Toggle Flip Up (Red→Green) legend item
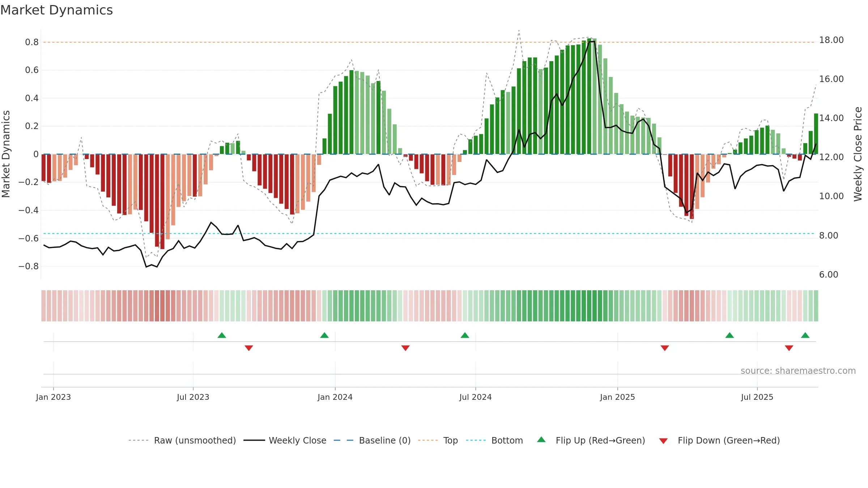Image resolution: width=868 pixels, height=488 pixels. pyautogui.click(x=591, y=440)
